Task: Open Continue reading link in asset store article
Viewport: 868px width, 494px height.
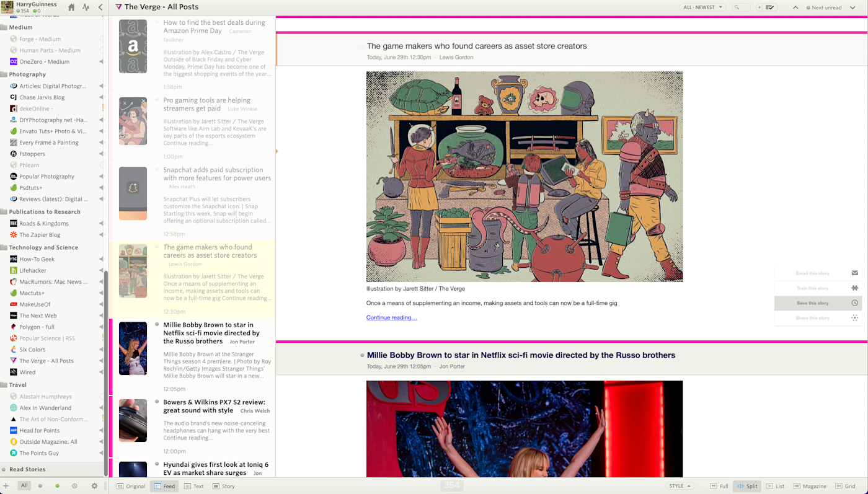Action: point(391,317)
